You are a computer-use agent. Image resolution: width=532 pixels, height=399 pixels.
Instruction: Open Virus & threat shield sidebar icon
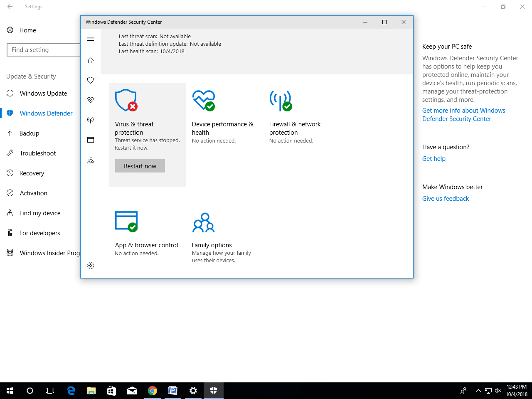point(91,80)
